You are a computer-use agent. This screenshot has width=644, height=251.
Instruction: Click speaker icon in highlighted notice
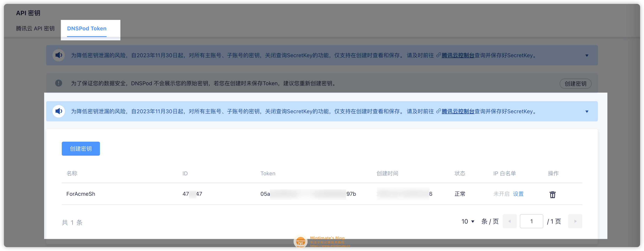point(59,111)
